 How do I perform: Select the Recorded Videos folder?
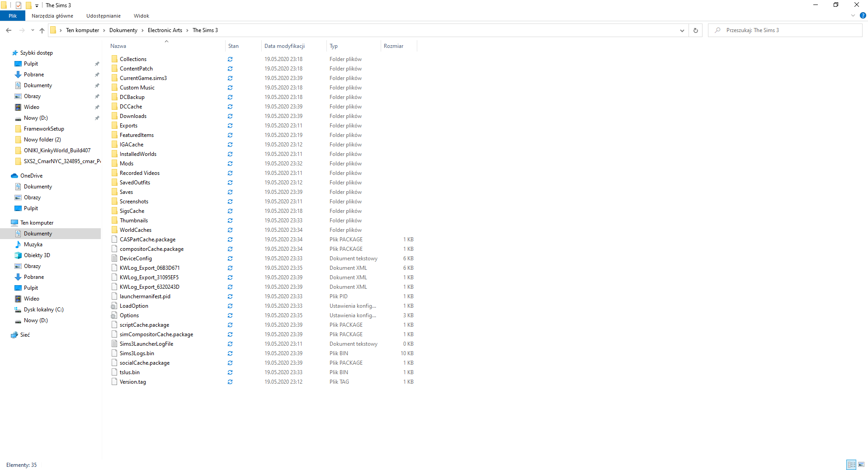[140, 173]
